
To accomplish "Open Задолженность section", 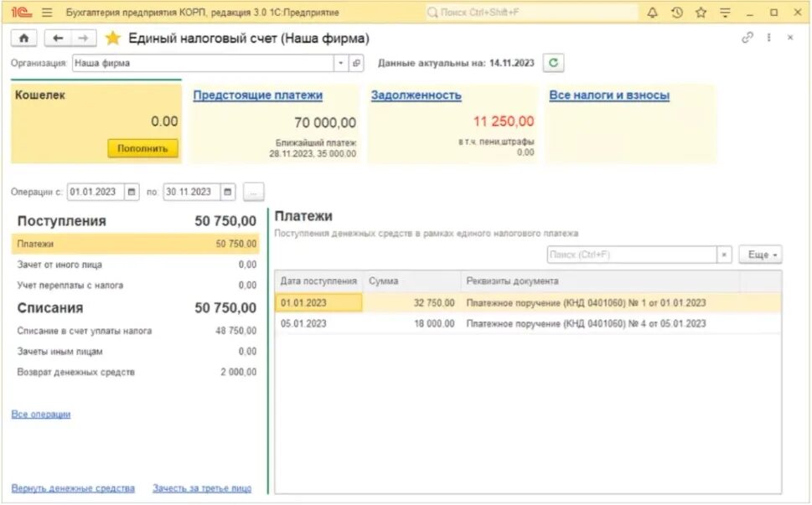I will tap(416, 95).
